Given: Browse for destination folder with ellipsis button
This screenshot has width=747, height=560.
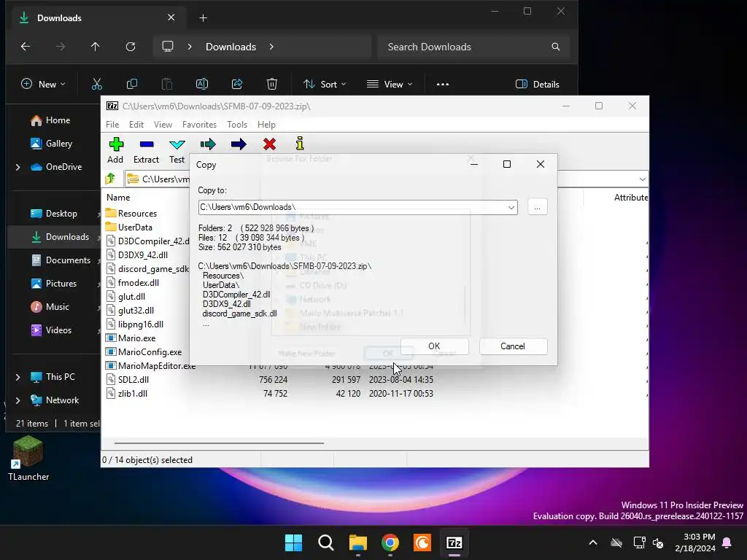Looking at the screenshot, I should [537, 207].
